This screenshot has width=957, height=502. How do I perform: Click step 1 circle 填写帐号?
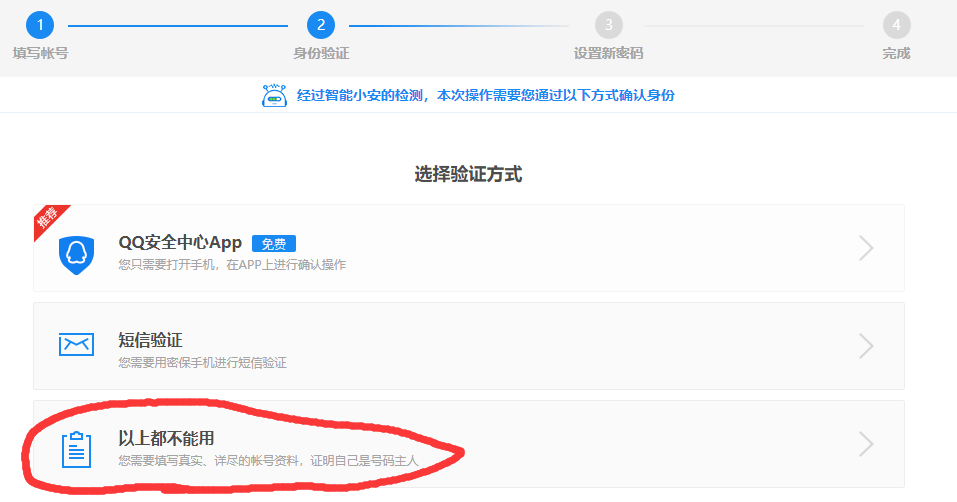point(40,25)
